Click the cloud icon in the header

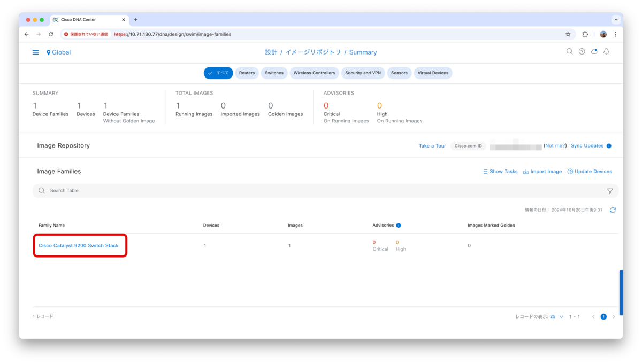click(x=594, y=52)
